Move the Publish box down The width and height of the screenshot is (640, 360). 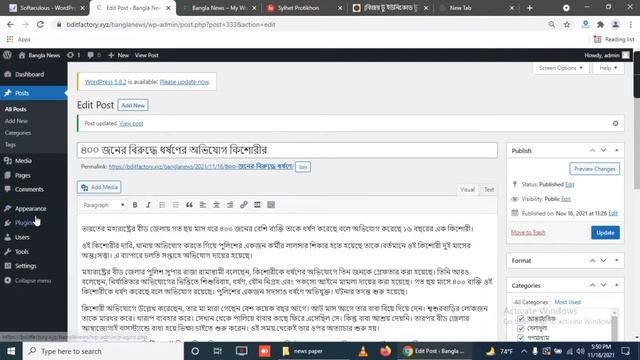click(x=603, y=151)
